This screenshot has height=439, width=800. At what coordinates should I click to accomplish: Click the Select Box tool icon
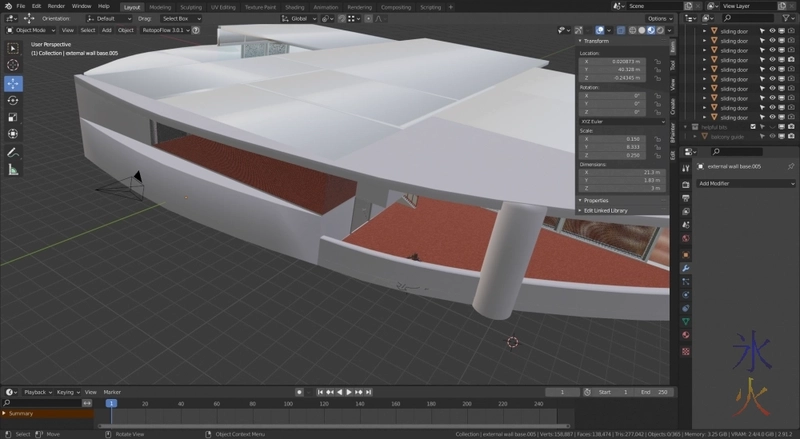point(13,47)
